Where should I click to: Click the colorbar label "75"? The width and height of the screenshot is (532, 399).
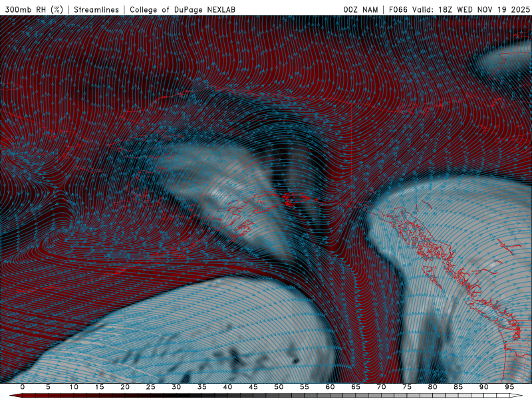click(x=407, y=387)
